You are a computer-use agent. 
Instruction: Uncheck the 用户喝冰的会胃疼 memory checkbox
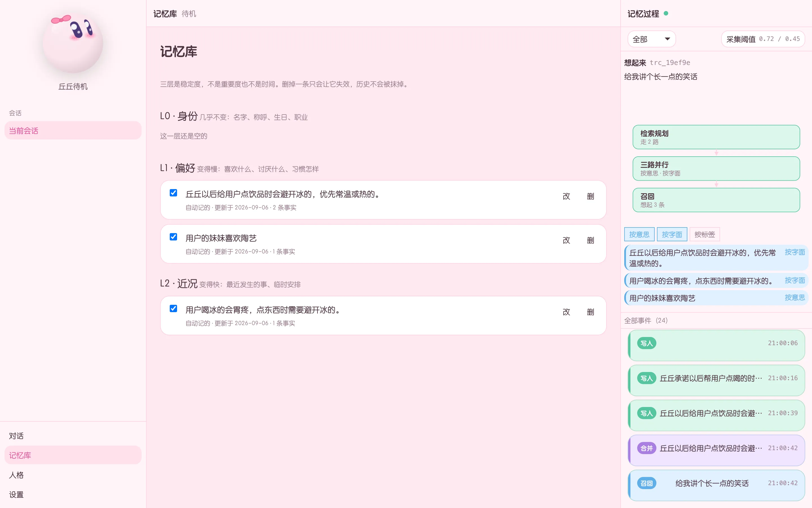point(173,308)
